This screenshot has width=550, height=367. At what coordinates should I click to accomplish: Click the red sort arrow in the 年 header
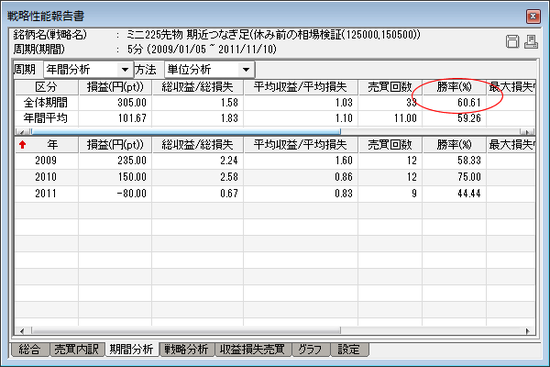coord(23,145)
